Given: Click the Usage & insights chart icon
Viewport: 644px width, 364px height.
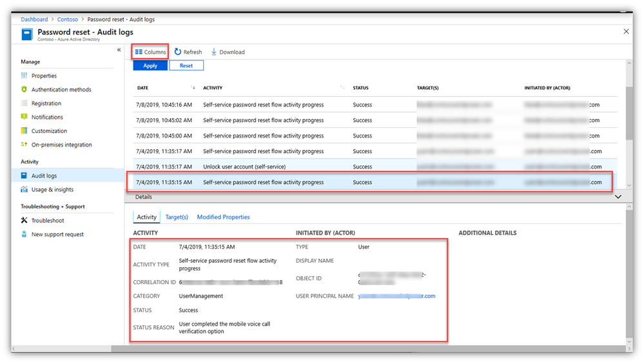Looking at the screenshot, I should coord(24,189).
